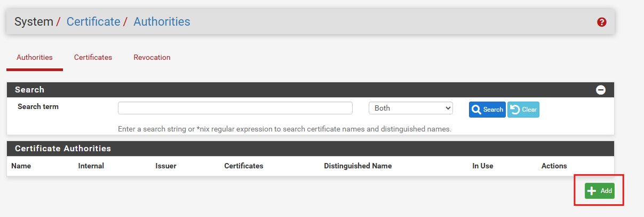The width and height of the screenshot is (644, 217).
Task: Focus the Search term text field
Action: (x=235, y=108)
